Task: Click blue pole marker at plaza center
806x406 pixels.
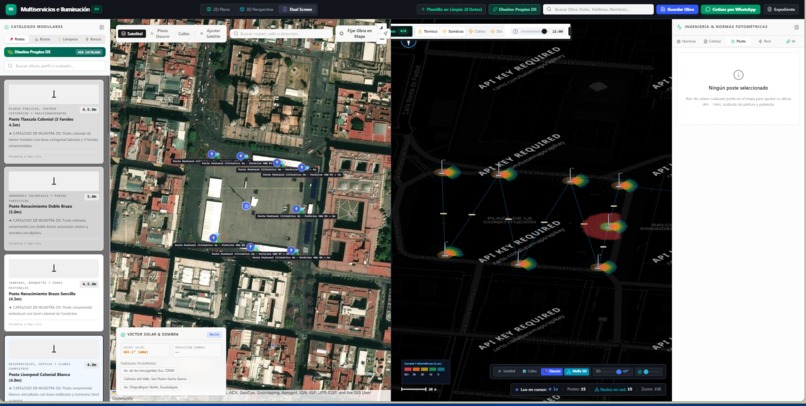Action: click(246, 206)
